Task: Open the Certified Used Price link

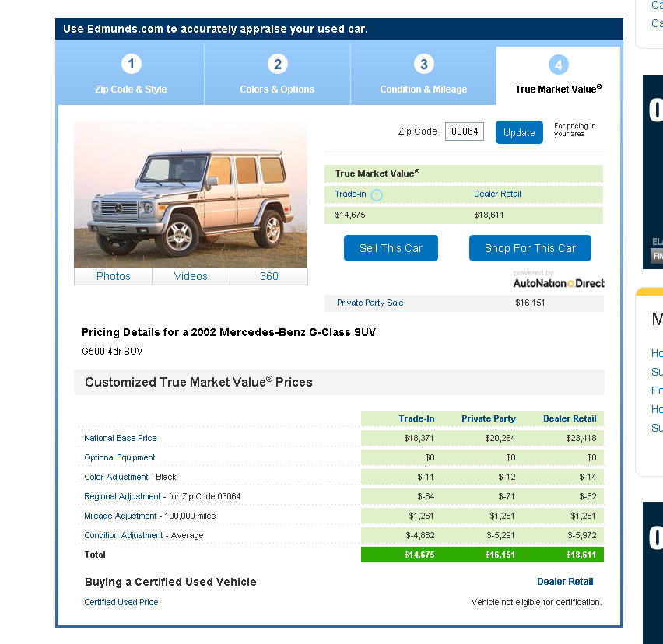Action: [121, 602]
